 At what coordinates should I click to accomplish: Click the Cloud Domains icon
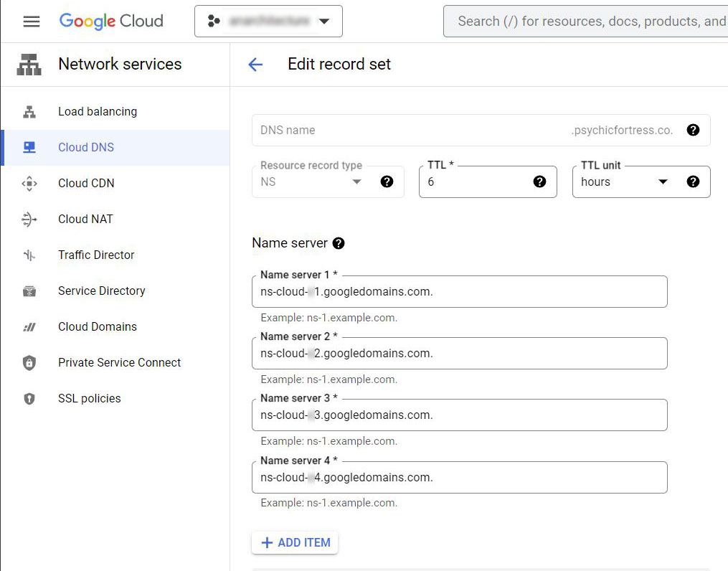click(x=29, y=327)
